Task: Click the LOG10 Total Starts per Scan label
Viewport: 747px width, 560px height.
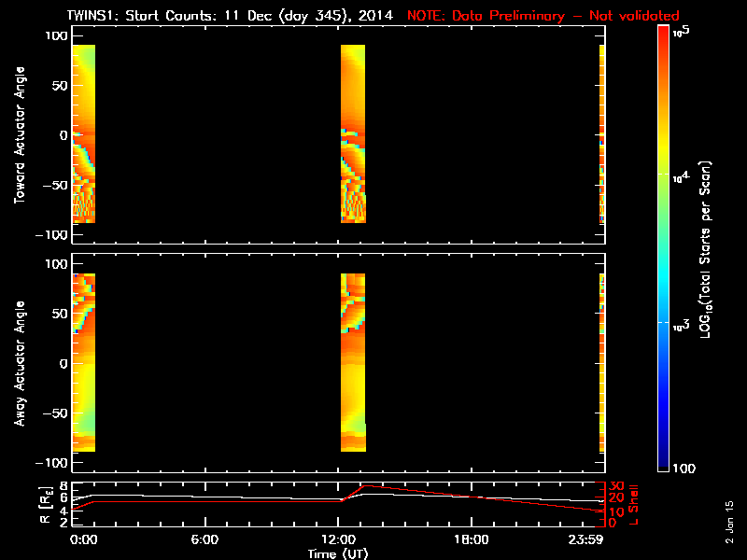Action: click(708, 247)
